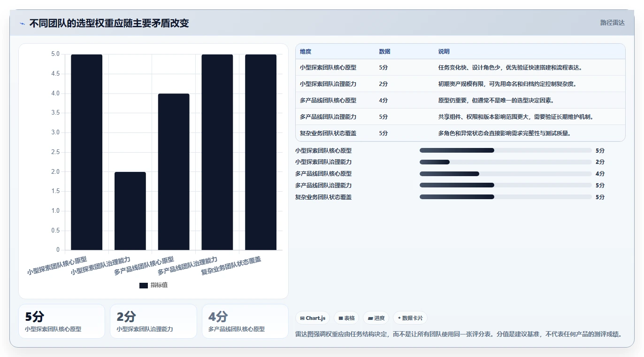Viewport: 644px width, 357px height.
Task: Click the progress bar for 复杂业务团队状态覆盖
Action: coord(506,197)
